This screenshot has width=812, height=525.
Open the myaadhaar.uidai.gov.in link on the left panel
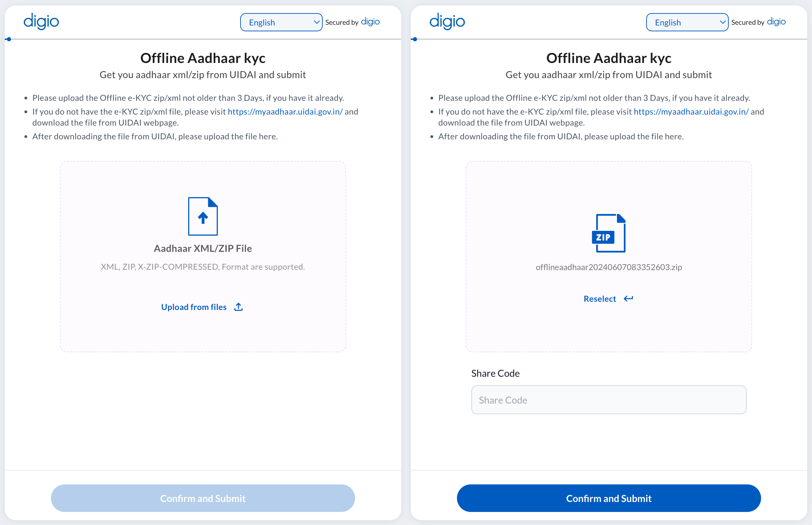click(x=285, y=111)
